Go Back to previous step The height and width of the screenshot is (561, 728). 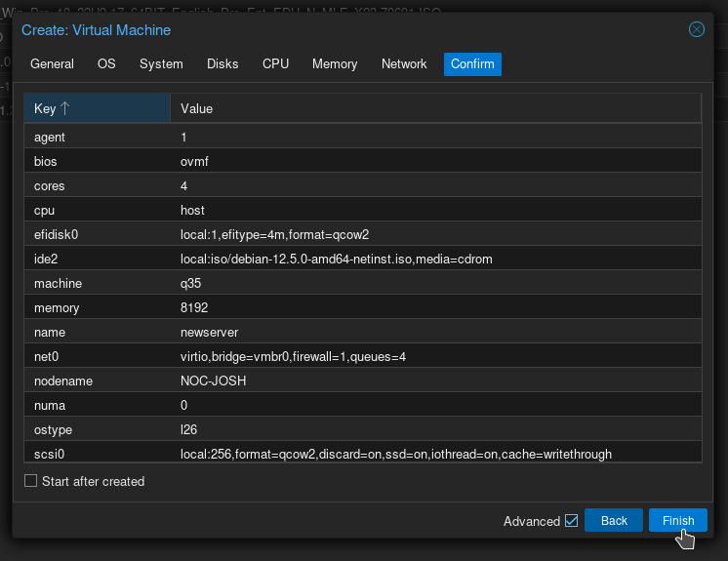point(614,520)
